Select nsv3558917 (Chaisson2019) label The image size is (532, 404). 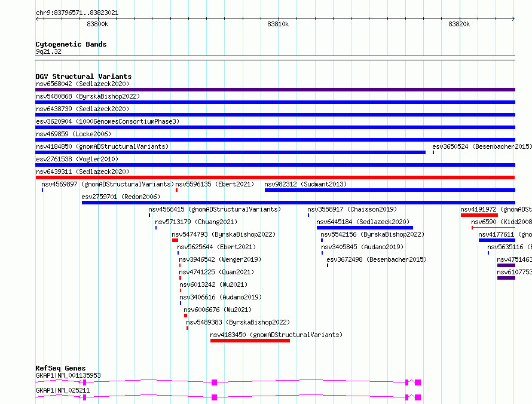click(x=352, y=209)
